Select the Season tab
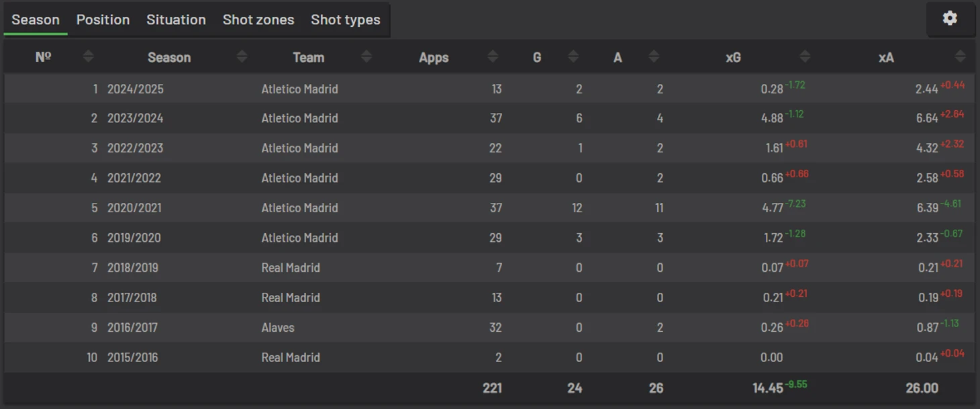 (x=36, y=19)
